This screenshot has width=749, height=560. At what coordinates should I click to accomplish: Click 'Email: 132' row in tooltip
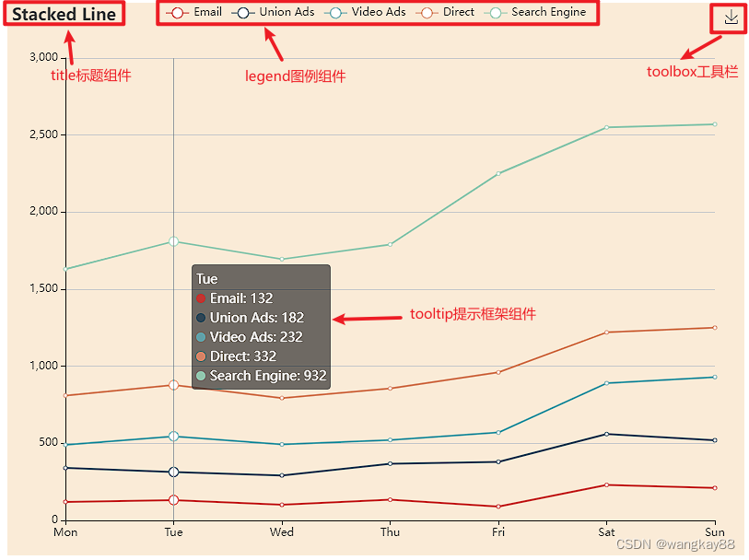click(x=235, y=298)
